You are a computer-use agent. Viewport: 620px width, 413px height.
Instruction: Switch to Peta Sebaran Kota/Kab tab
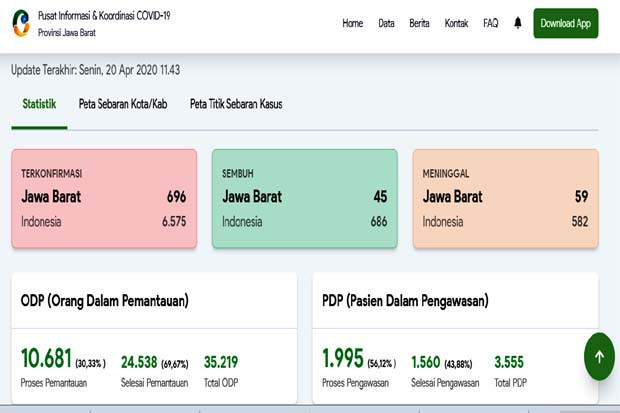point(123,104)
